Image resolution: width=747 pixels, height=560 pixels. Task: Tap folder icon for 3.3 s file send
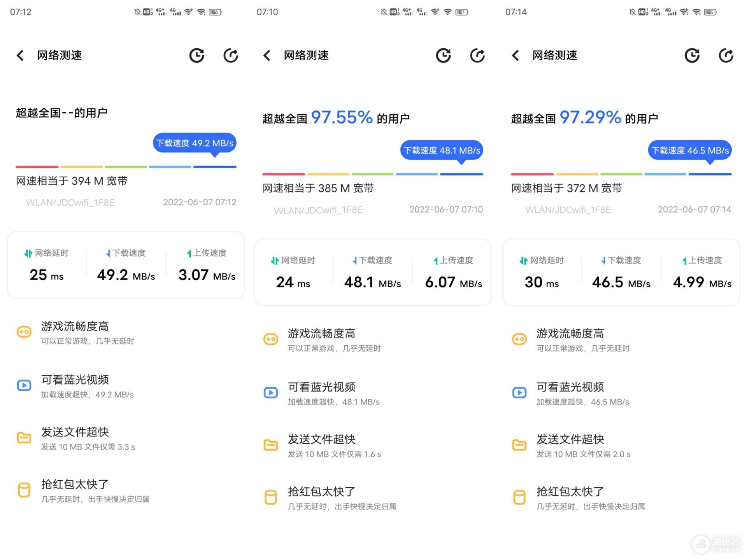pos(24,437)
